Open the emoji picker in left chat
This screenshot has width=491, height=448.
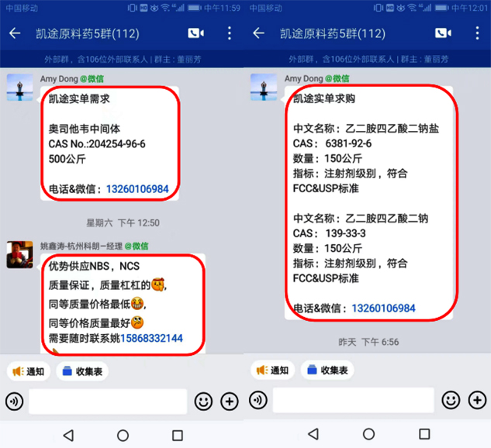tap(203, 401)
